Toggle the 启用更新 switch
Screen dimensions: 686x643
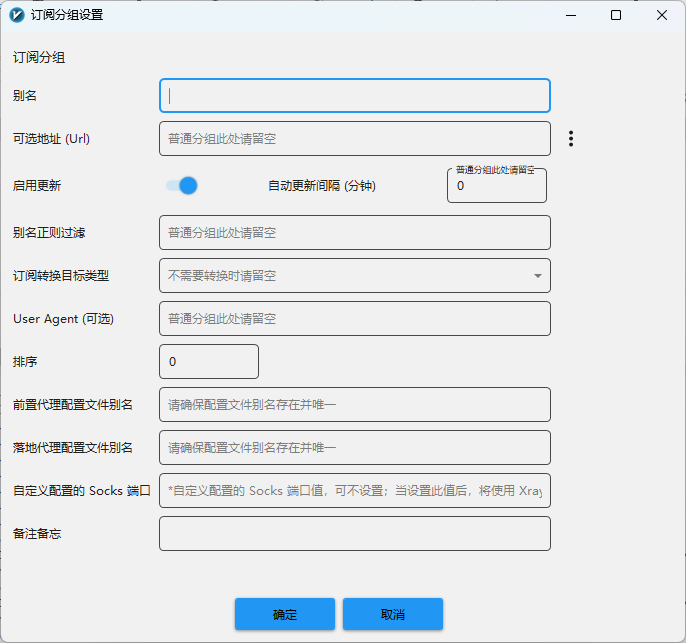182,185
